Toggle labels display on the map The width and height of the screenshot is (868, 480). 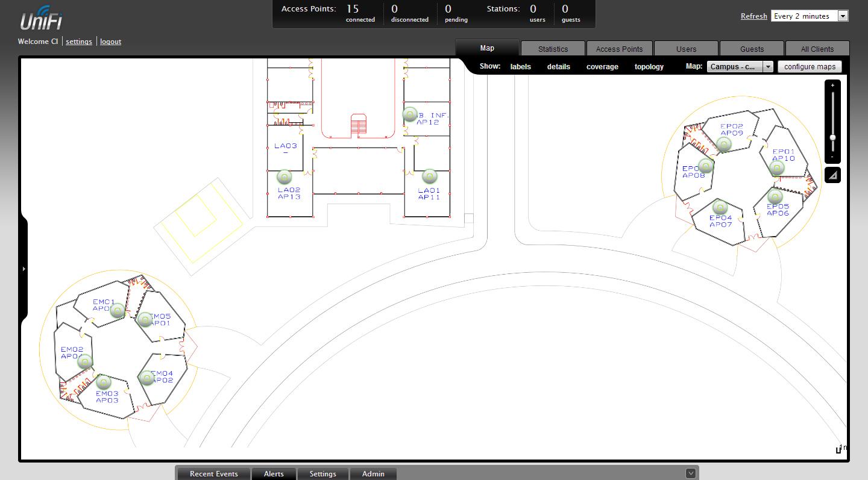(521, 67)
